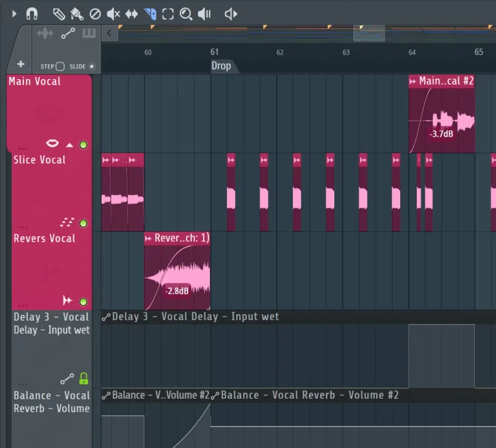Click Delay 3 automation track icon
Viewport: 496px width, 448px height.
coord(67,379)
